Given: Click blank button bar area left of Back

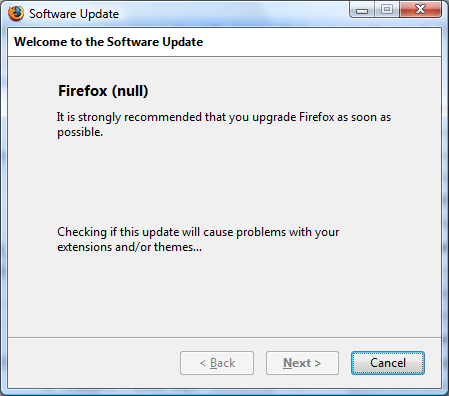Looking at the screenshot, I should [93, 363].
